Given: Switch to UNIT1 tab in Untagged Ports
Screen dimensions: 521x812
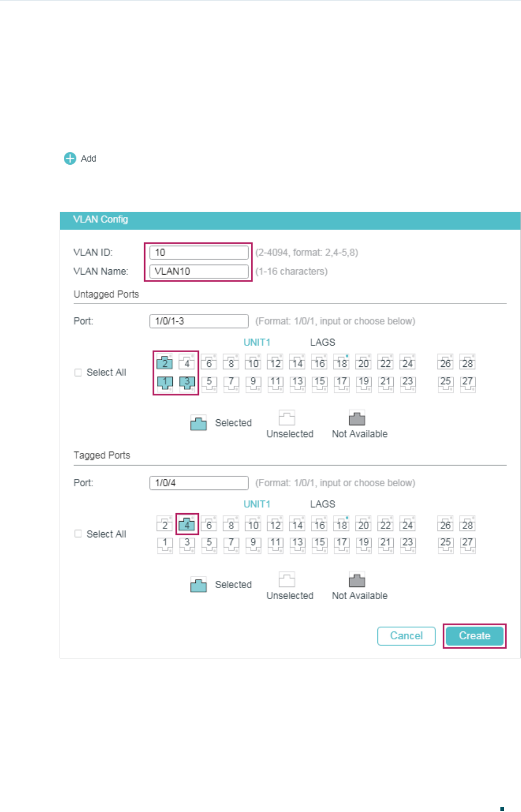Looking at the screenshot, I should [257, 342].
